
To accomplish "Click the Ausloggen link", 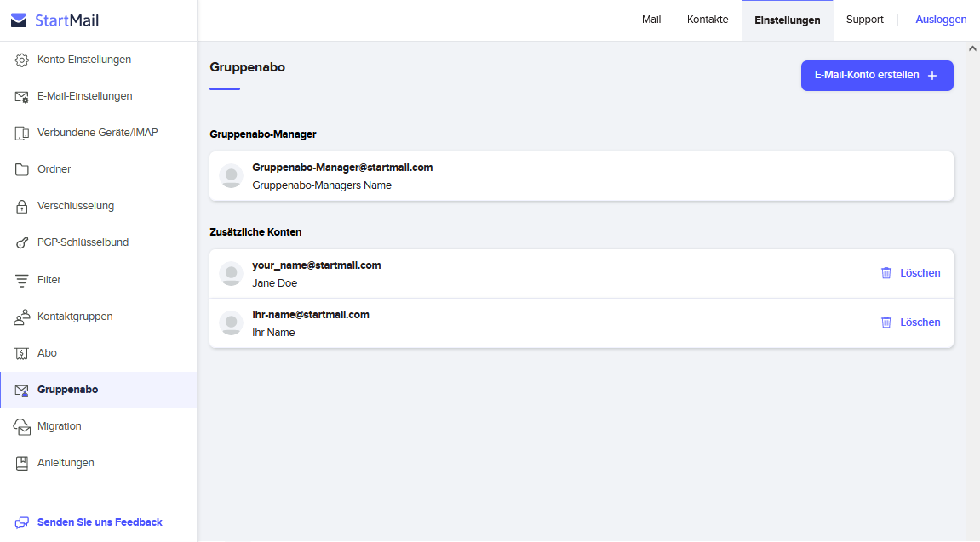I will coord(941,20).
